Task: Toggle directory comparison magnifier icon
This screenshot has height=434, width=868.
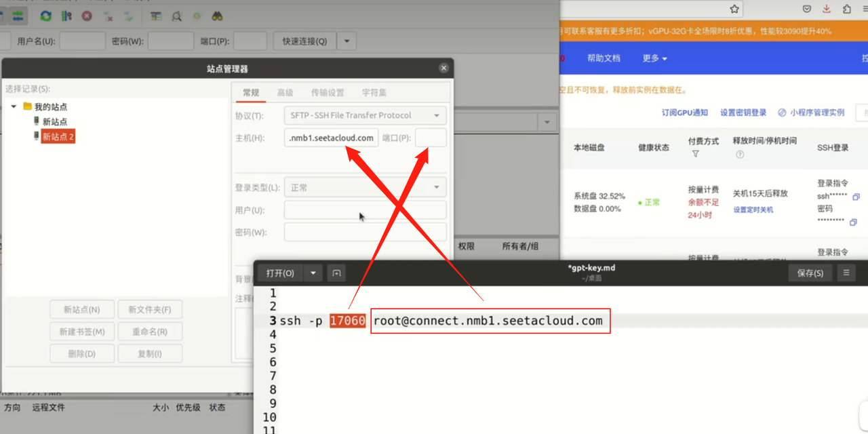Action: [x=176, y=16]
